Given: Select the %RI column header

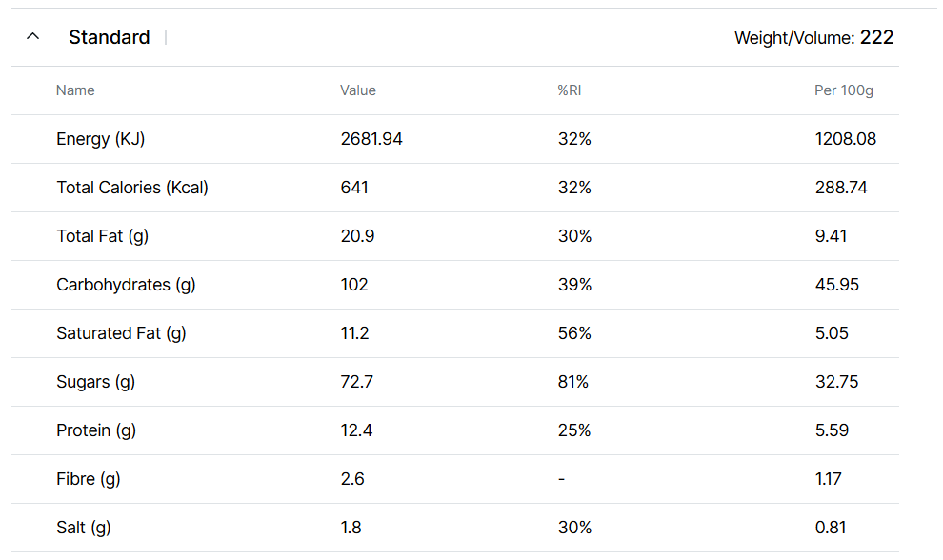Looking at the screenshot, I should coord(570,90).
